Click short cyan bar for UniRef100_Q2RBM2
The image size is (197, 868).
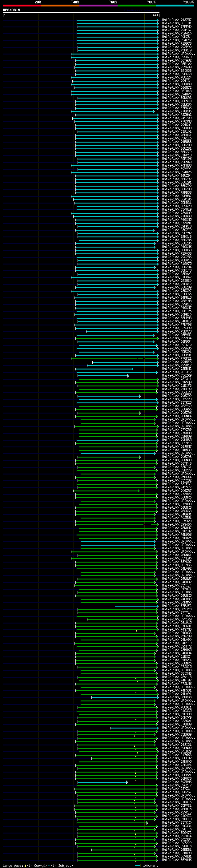tap(104, 369)
